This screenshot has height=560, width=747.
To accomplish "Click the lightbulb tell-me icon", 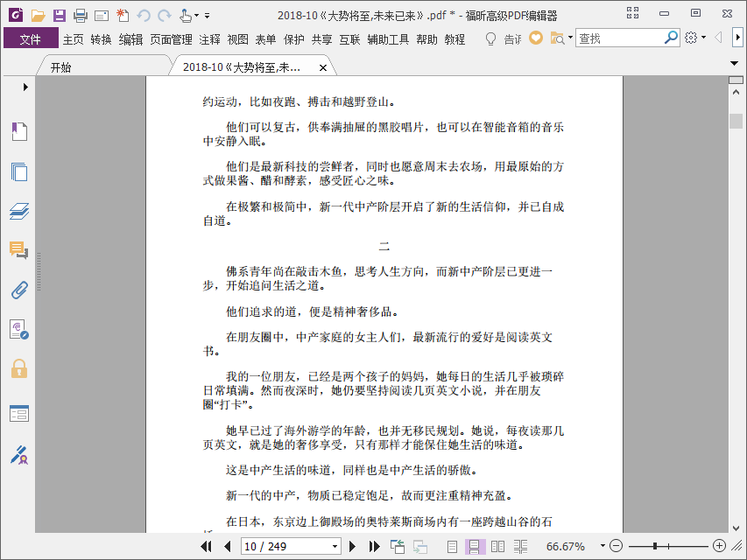I will pos(490,38).
